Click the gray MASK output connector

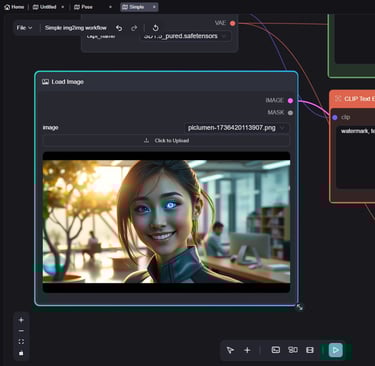[x=290, y=113]
